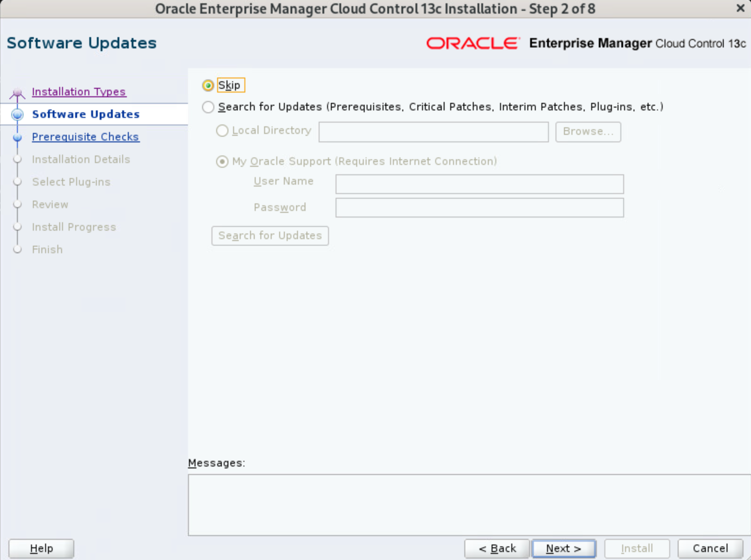Close the installer window
This screenshot has height=560, width=751.
tap(740, 8)
